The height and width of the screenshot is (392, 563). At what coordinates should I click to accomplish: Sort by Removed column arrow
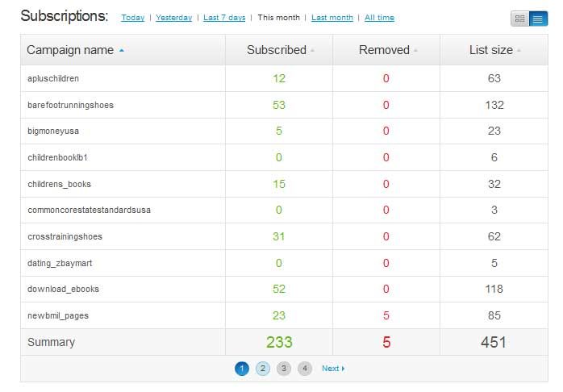415,51
